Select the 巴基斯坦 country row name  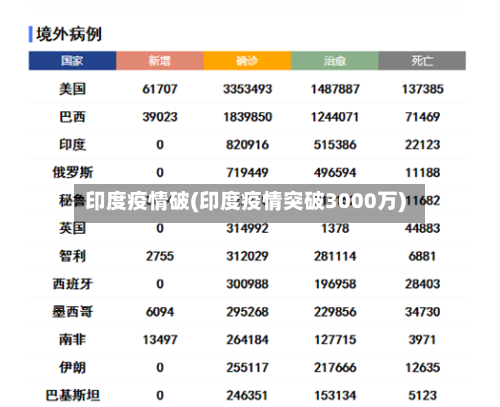72,396
